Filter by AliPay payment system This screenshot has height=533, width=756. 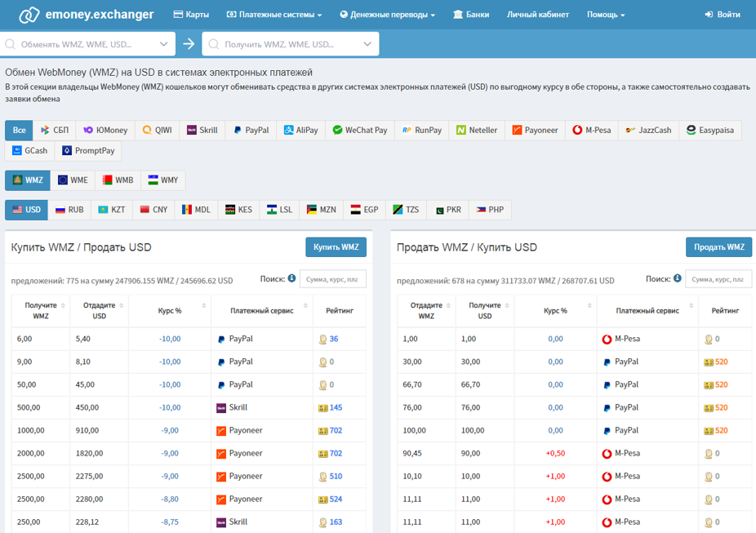pos(301,130)
